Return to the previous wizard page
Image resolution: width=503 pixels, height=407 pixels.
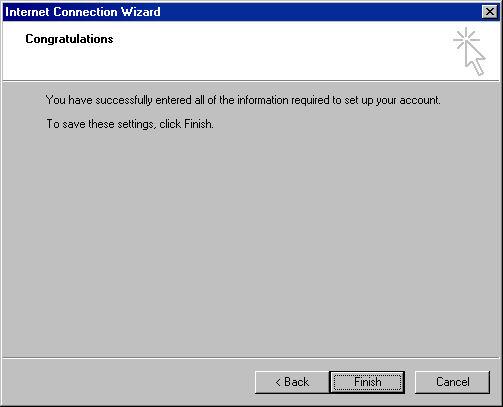292,382
